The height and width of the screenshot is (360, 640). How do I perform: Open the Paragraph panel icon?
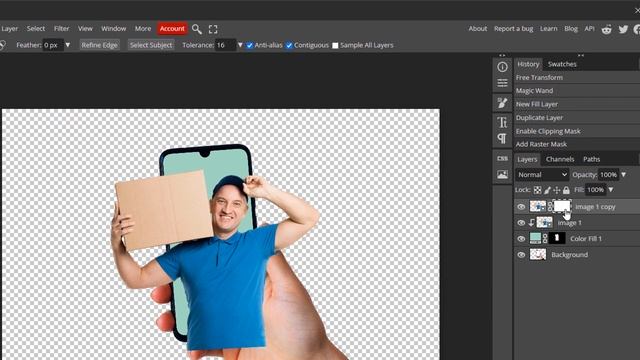coord(502,139)
